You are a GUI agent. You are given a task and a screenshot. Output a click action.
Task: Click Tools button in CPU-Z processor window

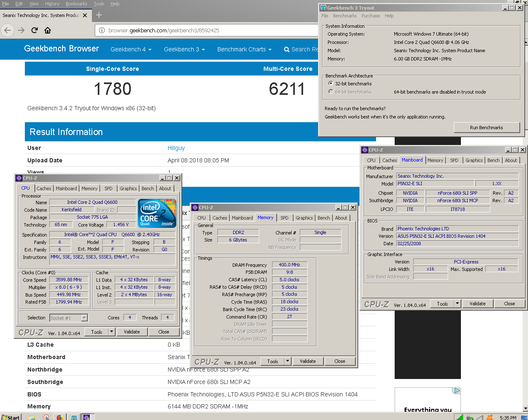coord(96,332)
